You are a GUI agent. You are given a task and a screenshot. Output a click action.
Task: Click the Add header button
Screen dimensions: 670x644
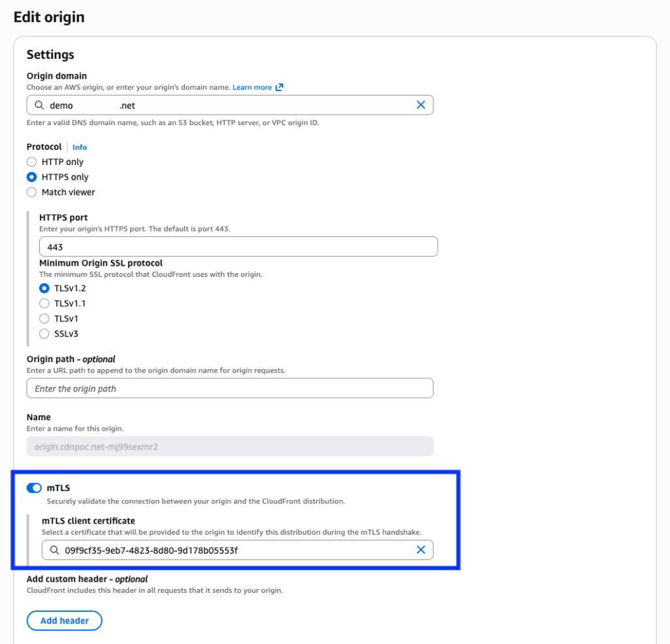(64, 620)
